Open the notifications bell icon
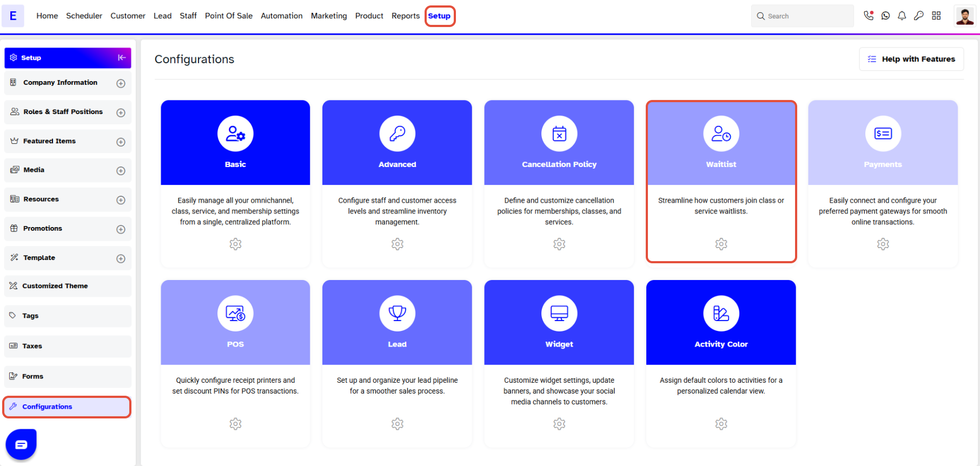 (902, 16)
